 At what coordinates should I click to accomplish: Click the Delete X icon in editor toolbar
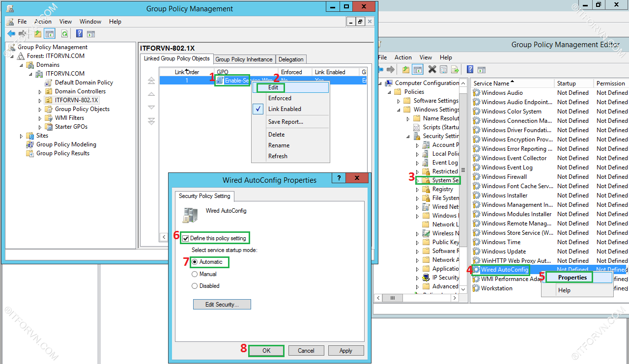(x=432, y=70)
